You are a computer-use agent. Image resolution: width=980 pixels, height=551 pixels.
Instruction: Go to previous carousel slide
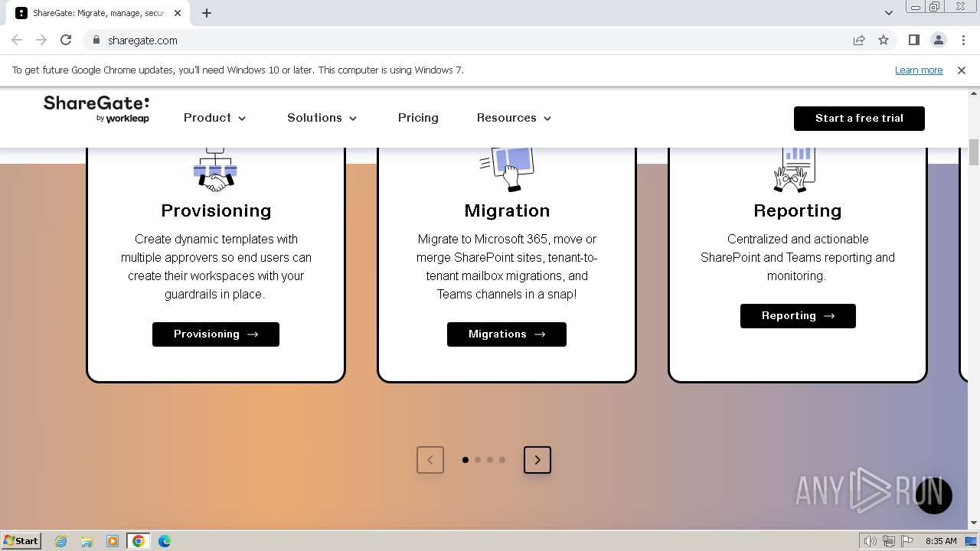[x=430, y=460]
